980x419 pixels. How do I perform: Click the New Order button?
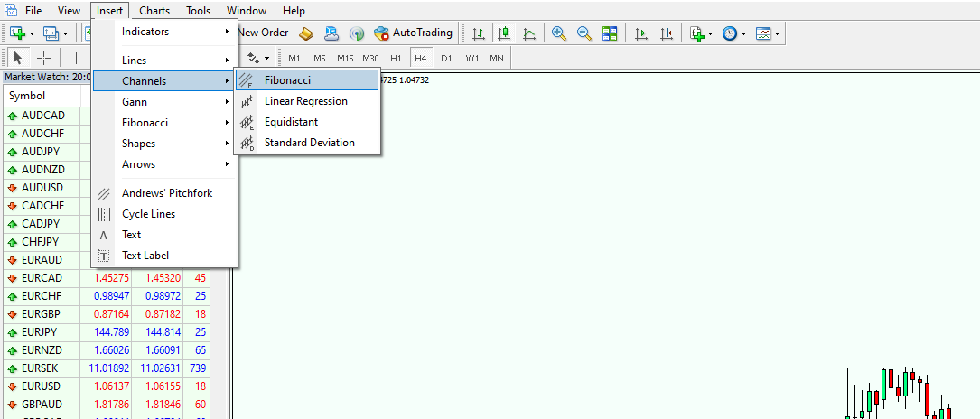pyautogui.click(x=262, y=33)
